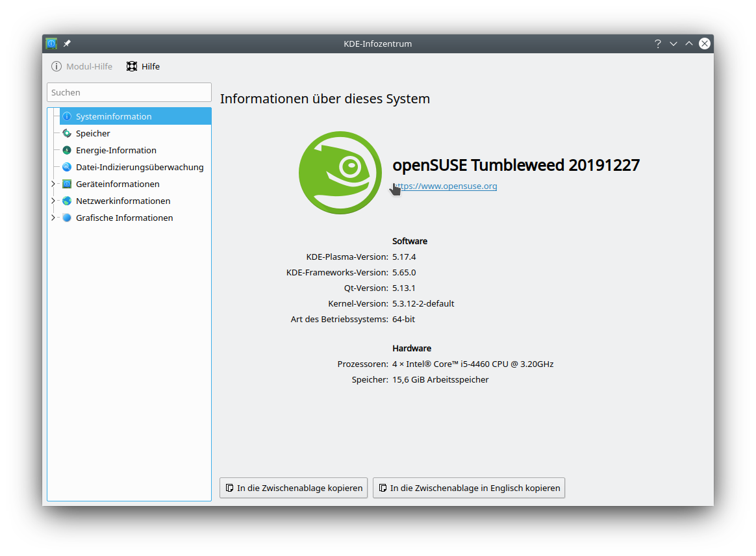The height and width of the screenshot is (556, 756).
Task: Select the Netzwerkinformationen entry
Action: [123, 201]
